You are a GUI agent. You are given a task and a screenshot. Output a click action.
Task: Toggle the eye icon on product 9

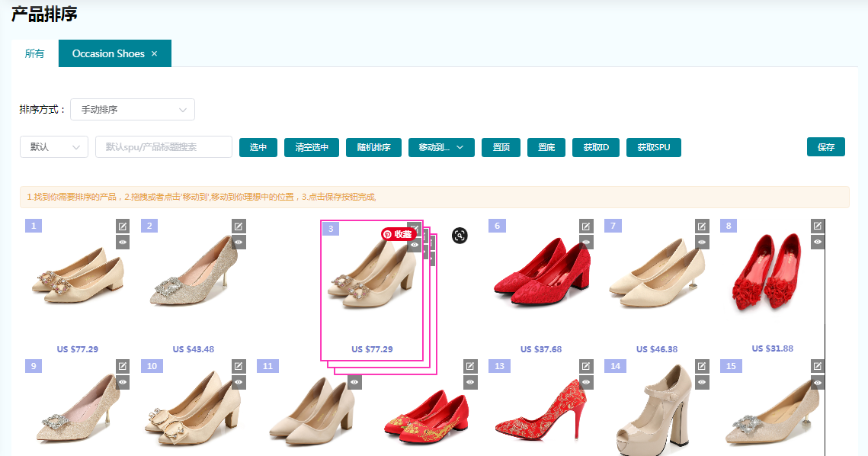123,382
